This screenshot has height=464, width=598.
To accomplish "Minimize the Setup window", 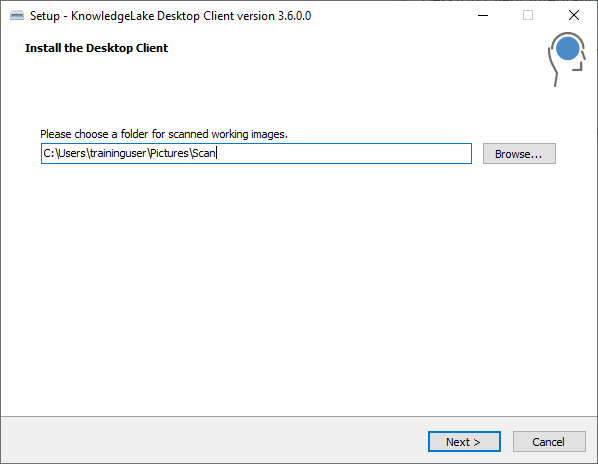I will pos(483,16).
